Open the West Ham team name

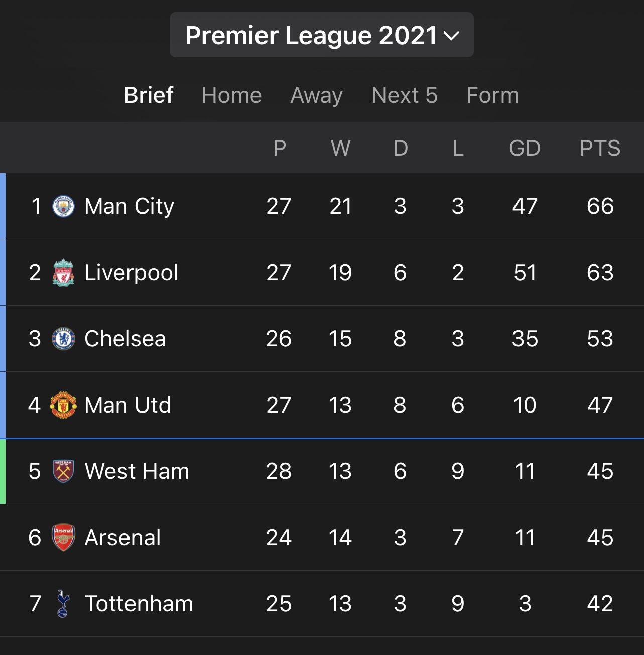click(x=137, y=471)
